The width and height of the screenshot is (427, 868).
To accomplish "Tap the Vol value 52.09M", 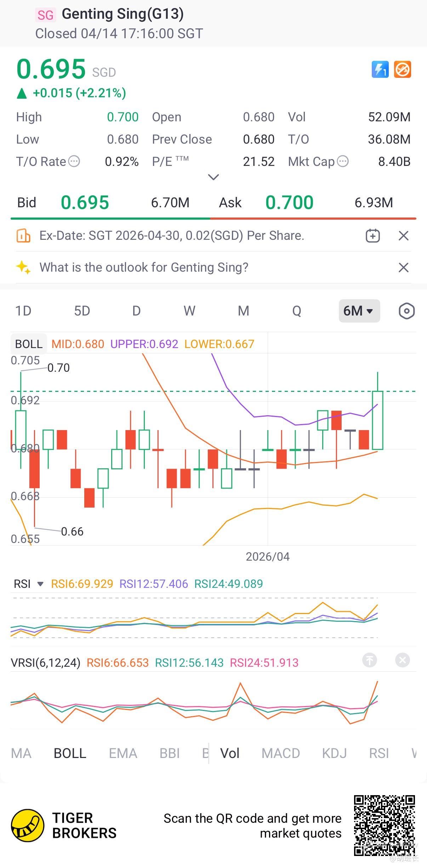I will click(389, 117).
